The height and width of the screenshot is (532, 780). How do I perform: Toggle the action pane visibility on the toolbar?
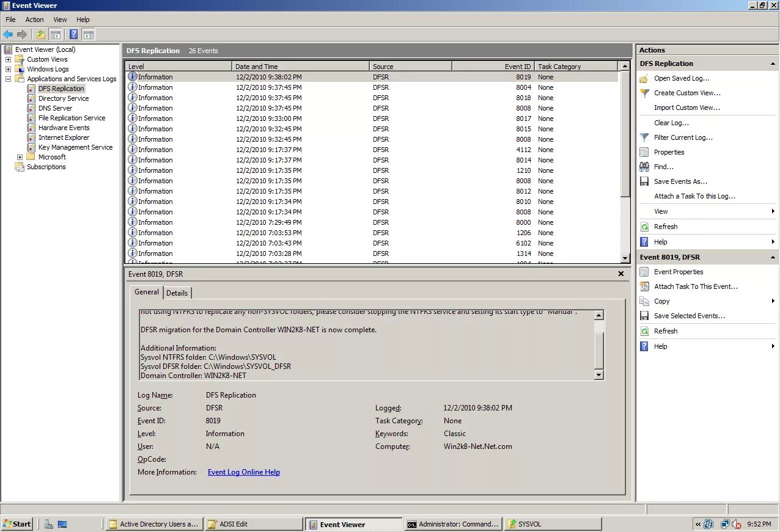[89, 34]
